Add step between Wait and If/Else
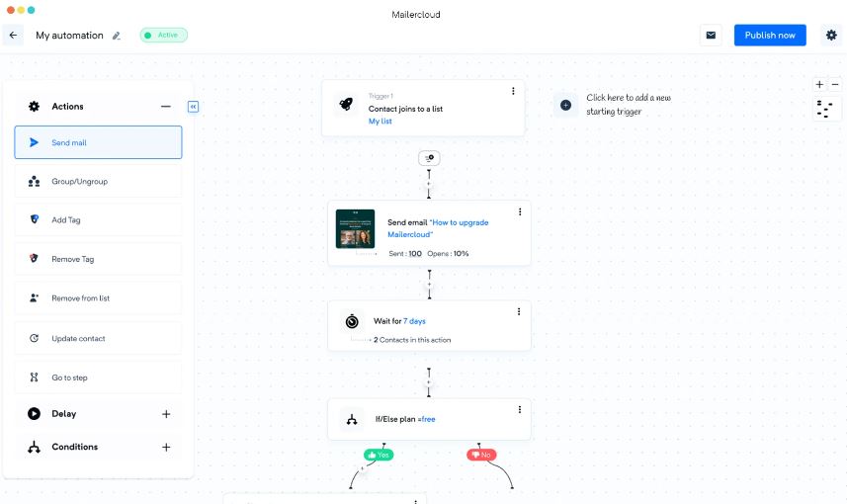This screenshot has width=847, height=504. coord(429,382)
